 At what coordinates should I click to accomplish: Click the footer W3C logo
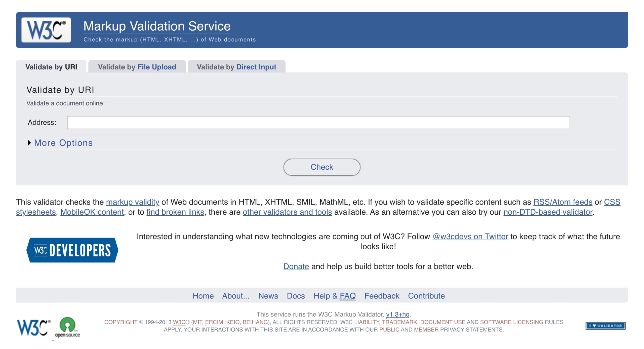pyautogui.click(x=34, y=327)
